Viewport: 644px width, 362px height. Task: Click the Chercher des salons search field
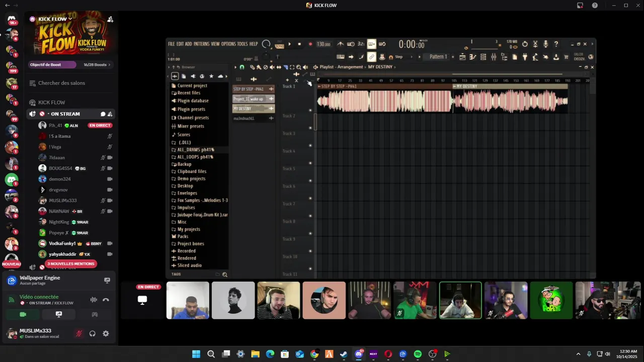72,83
